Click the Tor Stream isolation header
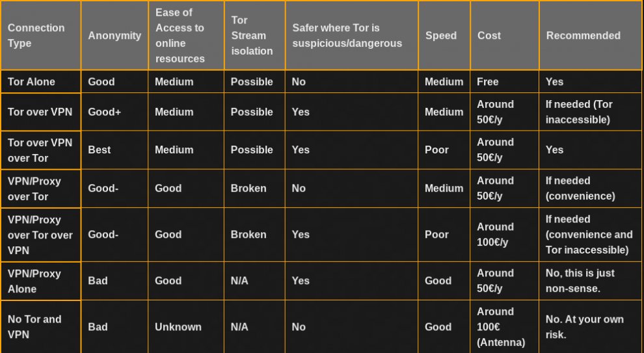This screenshot has height=353, width=644. click(254, 35)
